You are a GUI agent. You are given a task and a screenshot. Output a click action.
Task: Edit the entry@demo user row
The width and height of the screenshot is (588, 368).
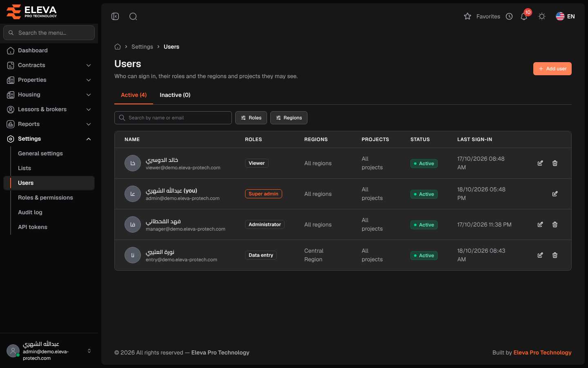click(540, 255)
